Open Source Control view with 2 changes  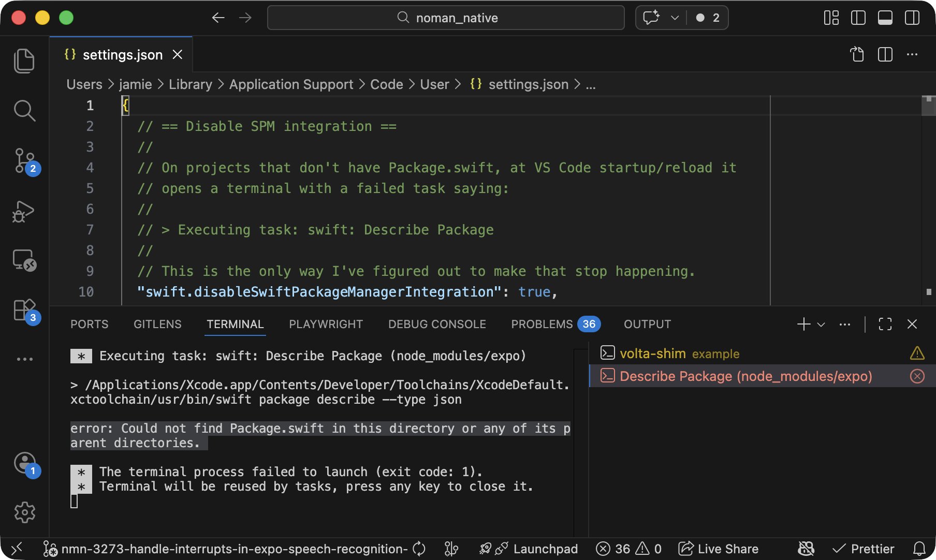(x=24, y=160)
